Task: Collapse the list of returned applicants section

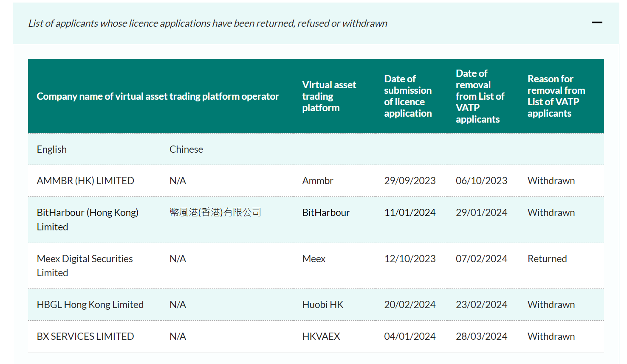Action: tap(597, 22)
